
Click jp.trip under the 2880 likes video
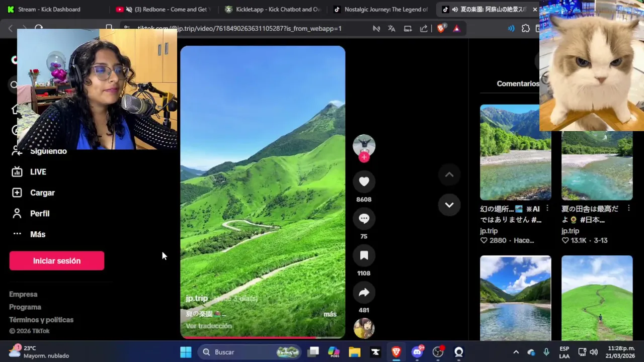pos(489,231)
